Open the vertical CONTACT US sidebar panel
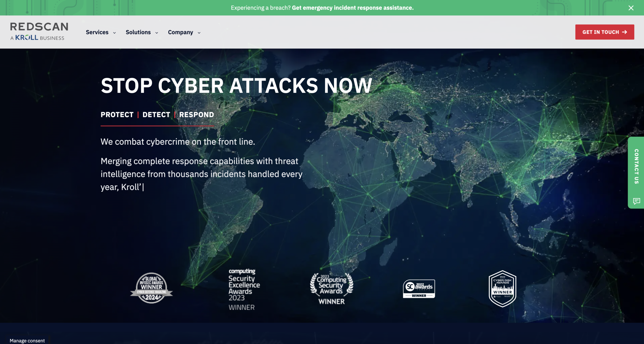The image size is (644, 344). click(x=636, y=166)
